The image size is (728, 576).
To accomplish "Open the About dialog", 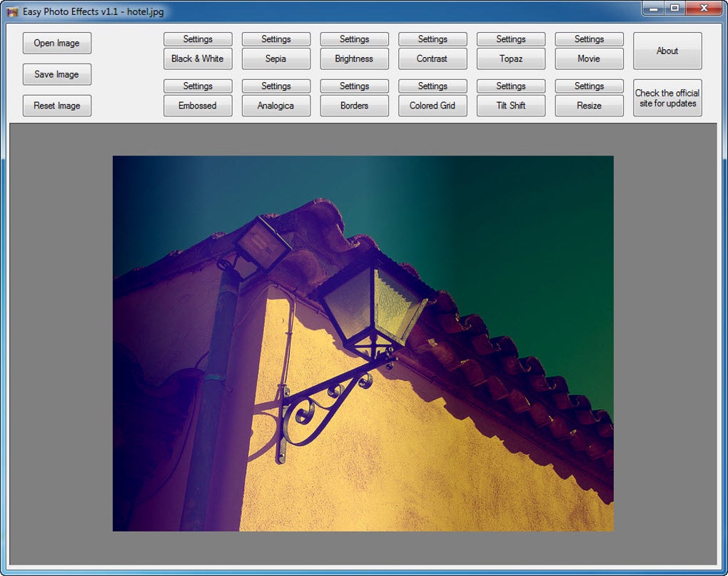I will point(667,51).
